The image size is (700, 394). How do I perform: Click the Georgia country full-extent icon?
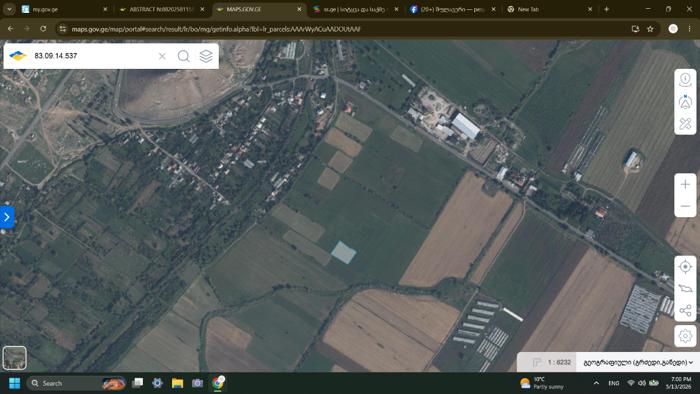pos(685,289)
